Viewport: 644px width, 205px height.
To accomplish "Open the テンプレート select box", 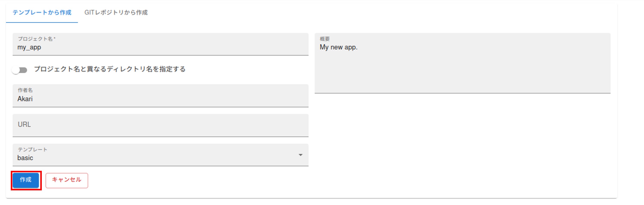I will [x=160, y=155].
